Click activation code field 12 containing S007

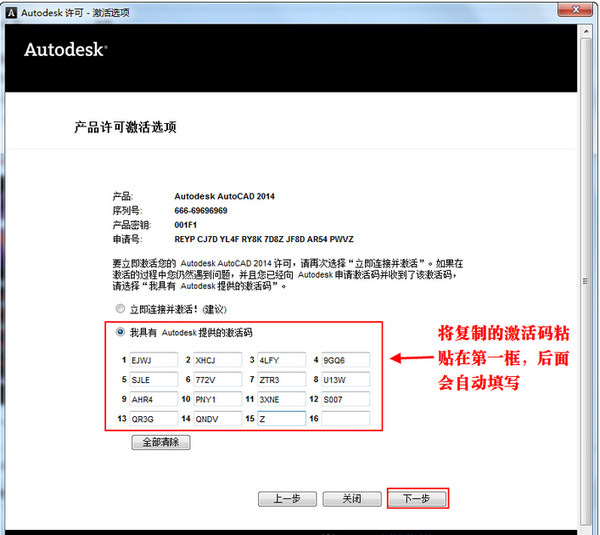(346, 399)
